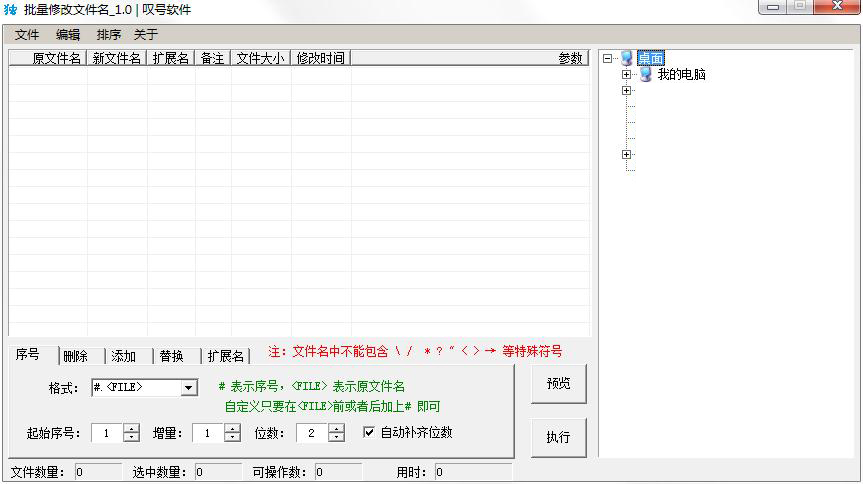Focus the 增量 number field
The height and width of the screenshot is (484, 863).
pos(208,433)
